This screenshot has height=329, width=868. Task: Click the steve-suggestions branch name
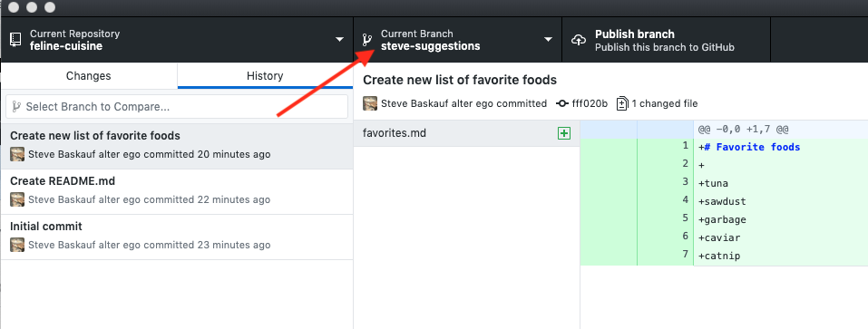tap(431, 46)
